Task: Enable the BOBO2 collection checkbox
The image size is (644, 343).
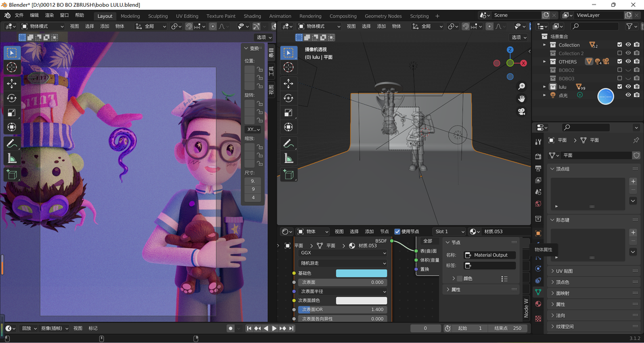Action: pos(620,70)
